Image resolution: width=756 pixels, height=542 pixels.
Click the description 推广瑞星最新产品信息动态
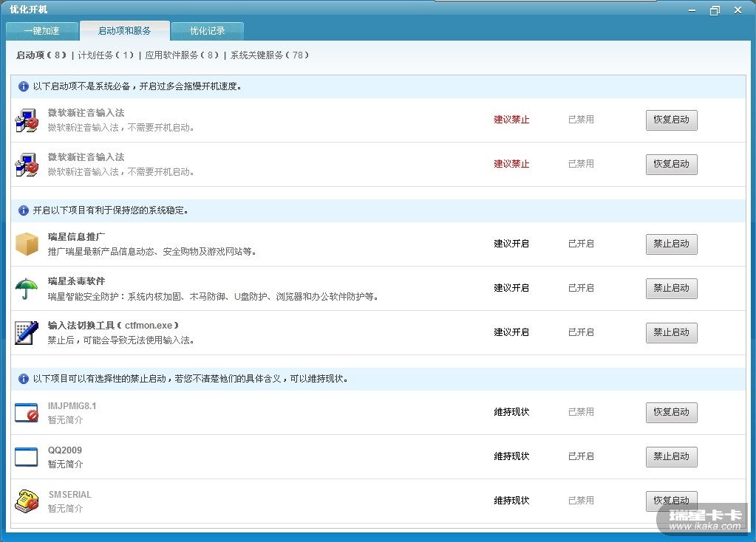click(x=151, y=252)
